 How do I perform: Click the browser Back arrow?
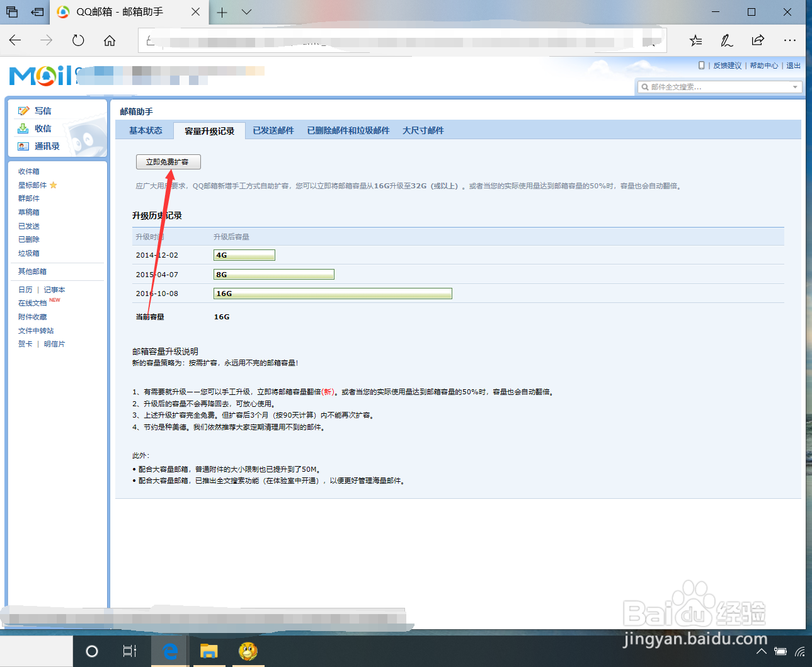pos(15,40)
